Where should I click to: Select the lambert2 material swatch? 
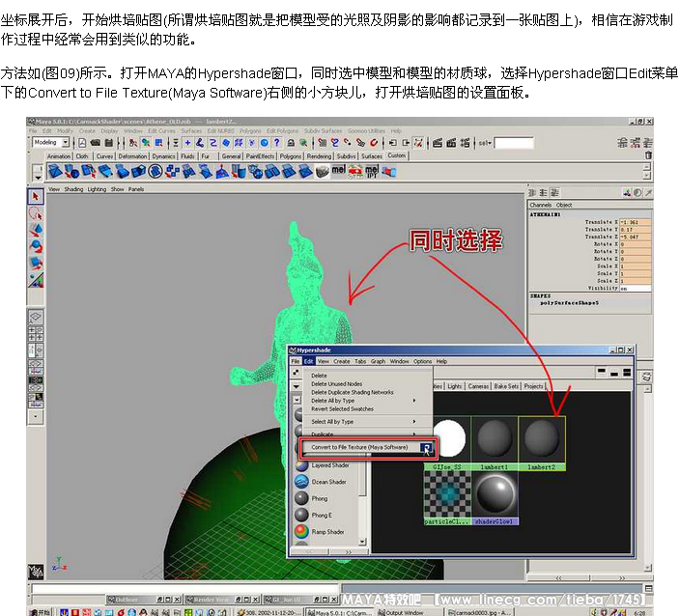point(542,443)
